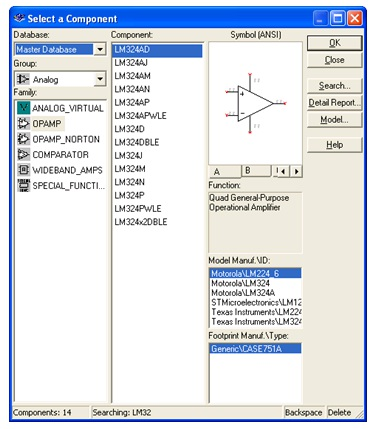Viewport: 373px width, 429px height.
Task: Minimize the Select a Component window
Action: pos(321,18)
